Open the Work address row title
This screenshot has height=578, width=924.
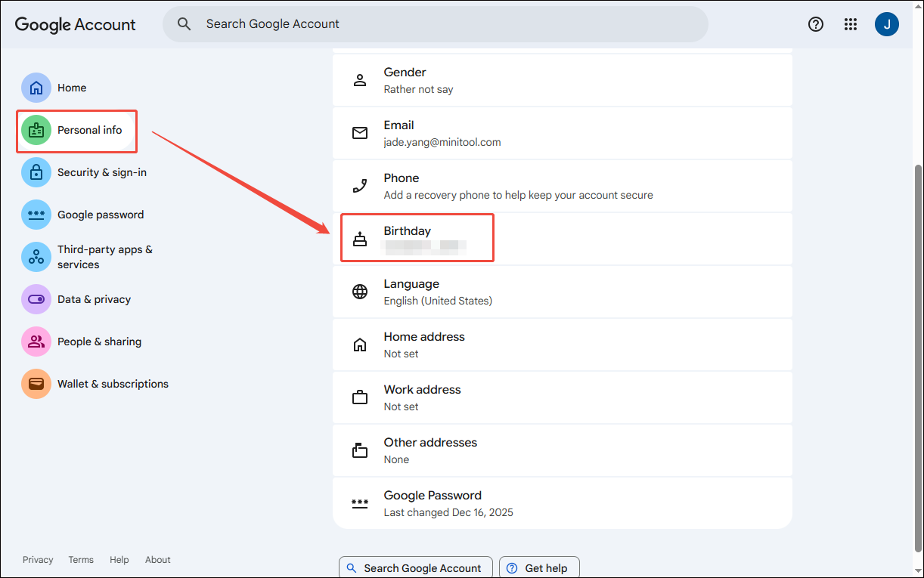point(422,390)
